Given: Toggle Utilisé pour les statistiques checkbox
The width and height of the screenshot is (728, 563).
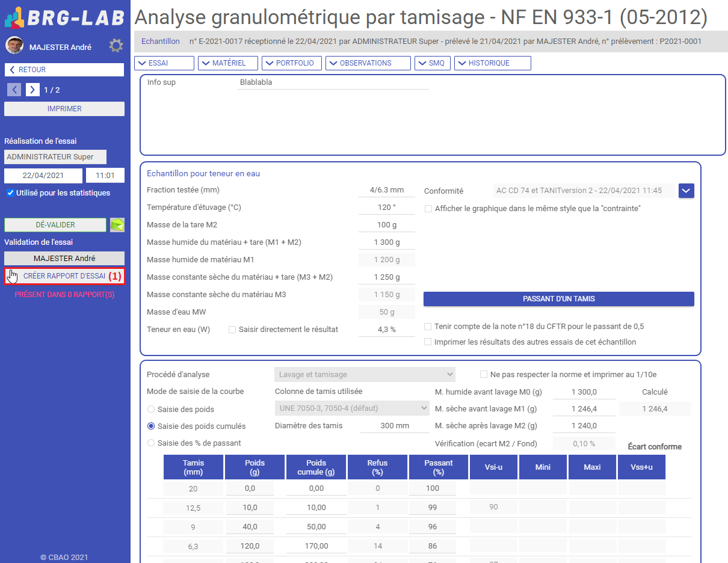Looking at the screenshot, I should pyautogui.click(x=10, y=193).
